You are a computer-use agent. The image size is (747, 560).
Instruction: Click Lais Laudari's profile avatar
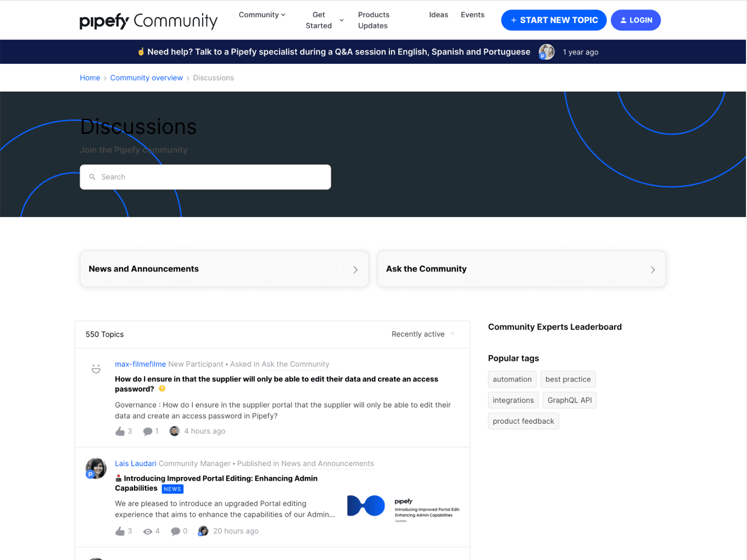(96, 468)
